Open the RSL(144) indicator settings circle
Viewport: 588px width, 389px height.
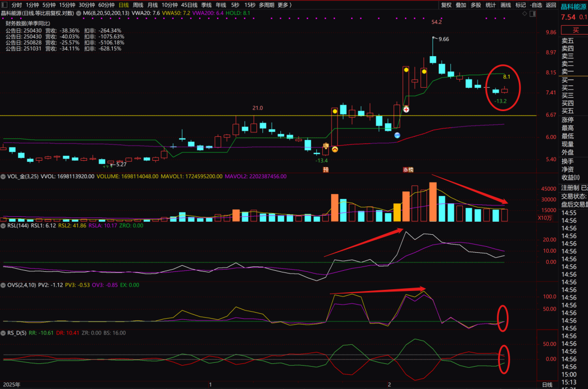[x=3, y=226]
